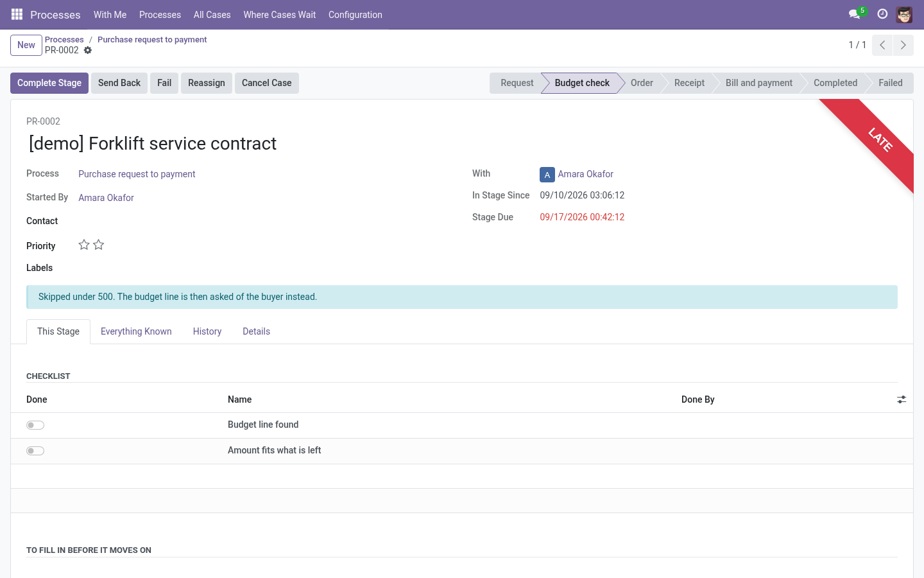924x578 pixels.
Task: Open Where Cases Wait menu
Action: 280,15
